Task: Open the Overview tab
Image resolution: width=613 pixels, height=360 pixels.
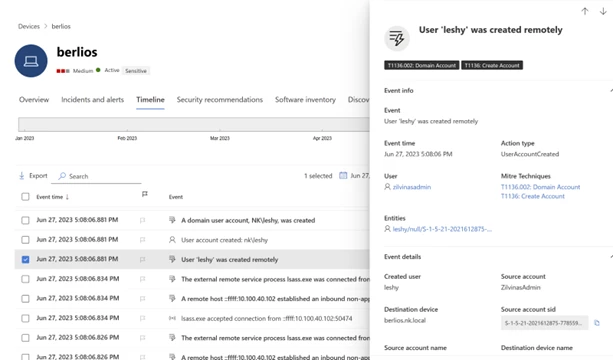Action: click(x=34, y=100)
